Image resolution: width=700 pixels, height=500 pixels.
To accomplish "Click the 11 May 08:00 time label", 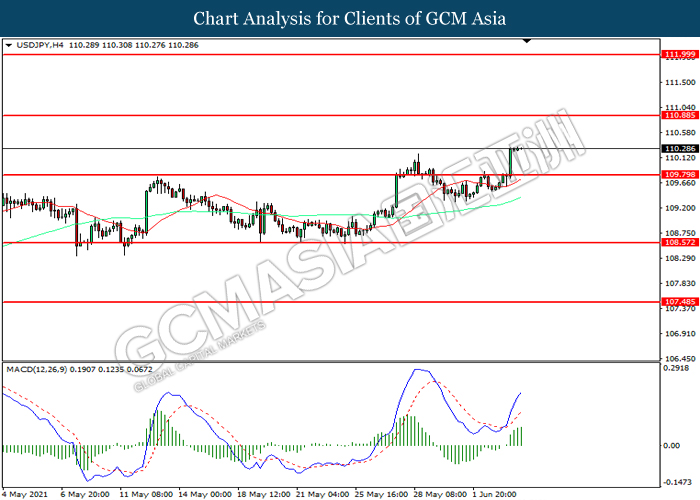I will [146, 494].
